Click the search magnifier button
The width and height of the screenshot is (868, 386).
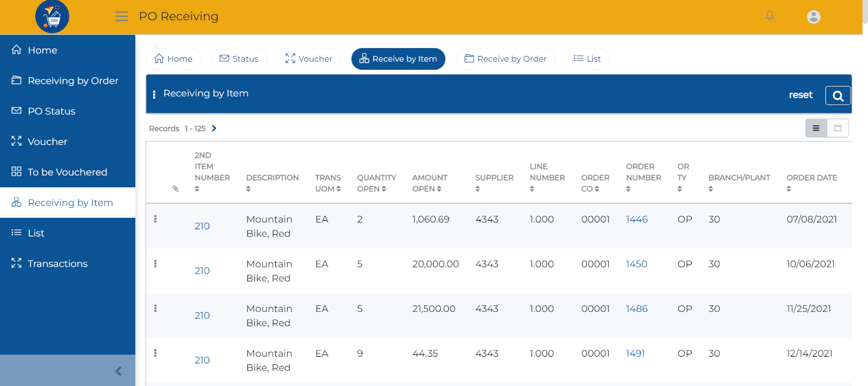[838, 95]
